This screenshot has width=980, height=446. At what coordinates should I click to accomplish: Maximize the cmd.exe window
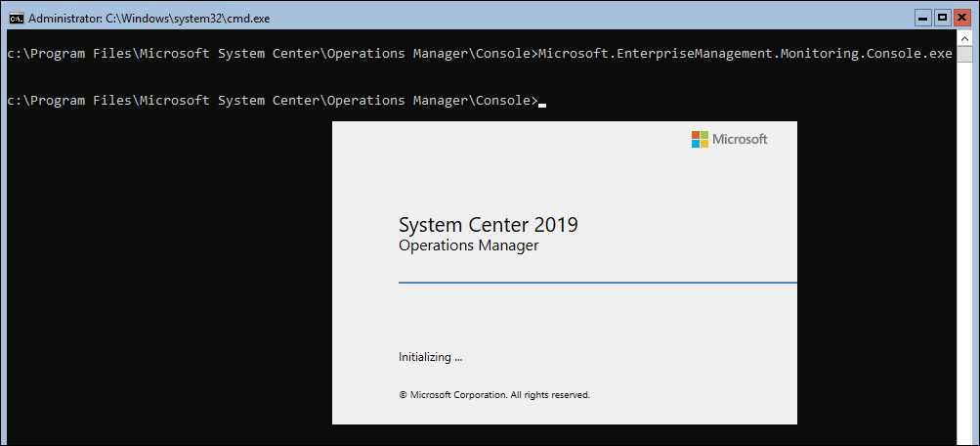(943, 19)
